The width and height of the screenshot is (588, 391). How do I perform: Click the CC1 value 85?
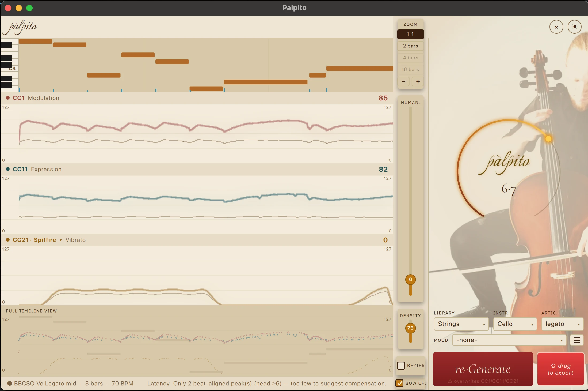pyautogui.click(x=383, y=98)
